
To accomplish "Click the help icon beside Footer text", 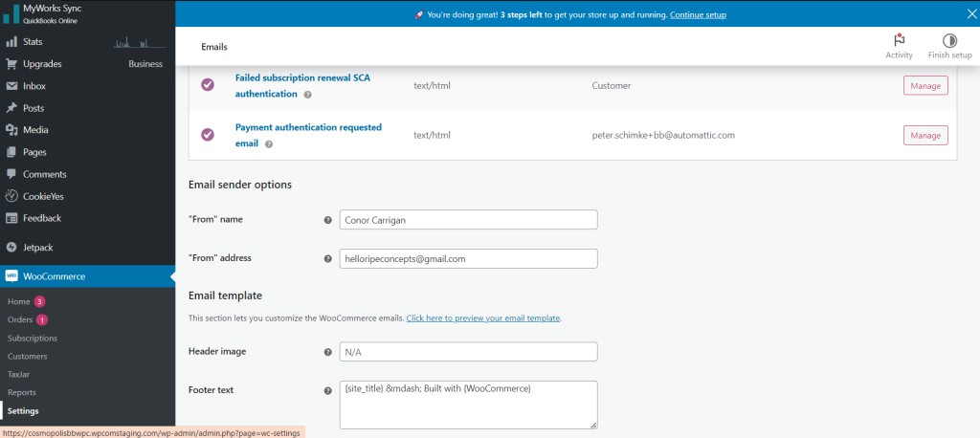I will [x=328, y=390].
